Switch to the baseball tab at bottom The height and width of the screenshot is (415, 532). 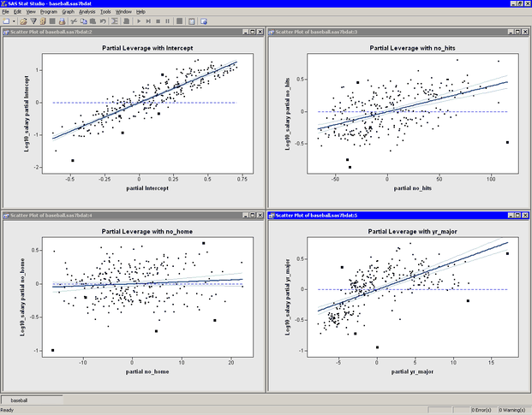coord(20,400)
